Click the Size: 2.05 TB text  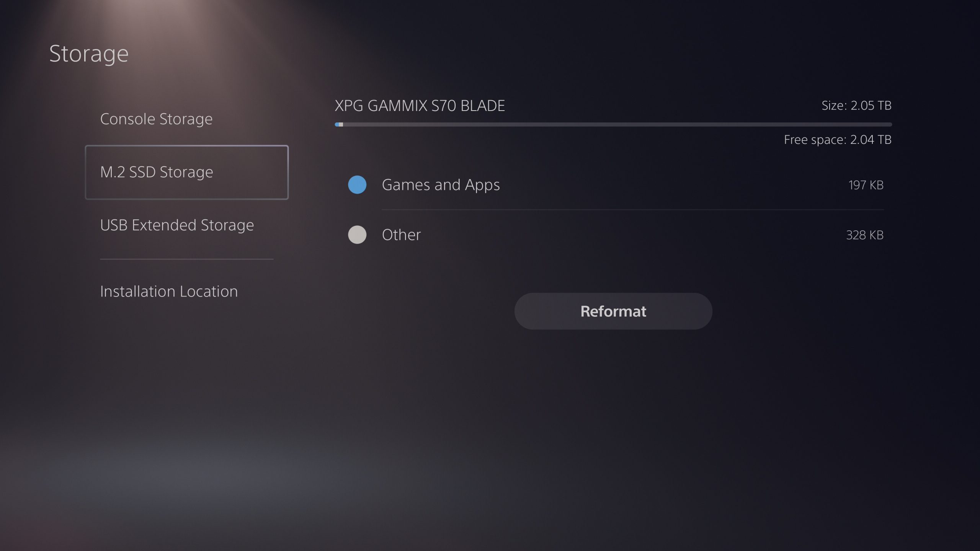point(857,105)
